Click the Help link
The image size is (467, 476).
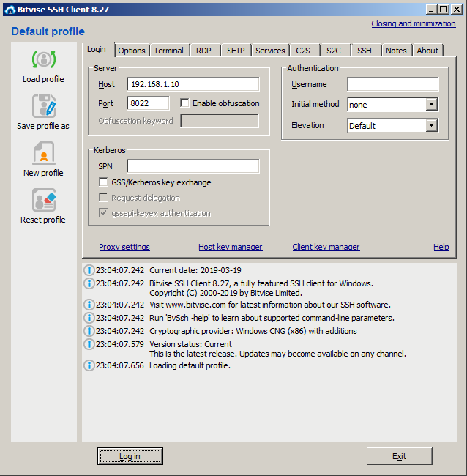tap(441, 247)
